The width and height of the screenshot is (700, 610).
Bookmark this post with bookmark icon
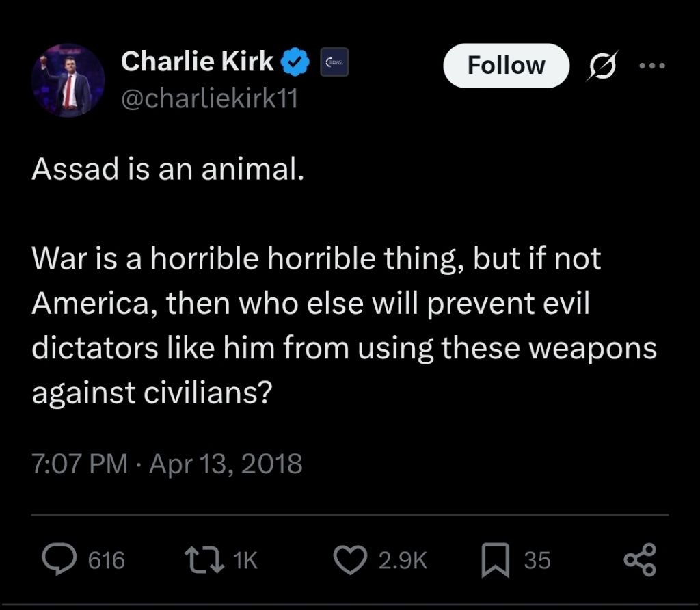coord(495,560)
